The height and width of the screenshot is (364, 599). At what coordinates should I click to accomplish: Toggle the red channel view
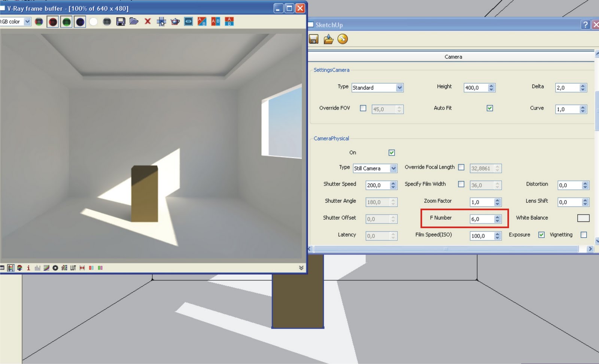click(x=53, y=22)
